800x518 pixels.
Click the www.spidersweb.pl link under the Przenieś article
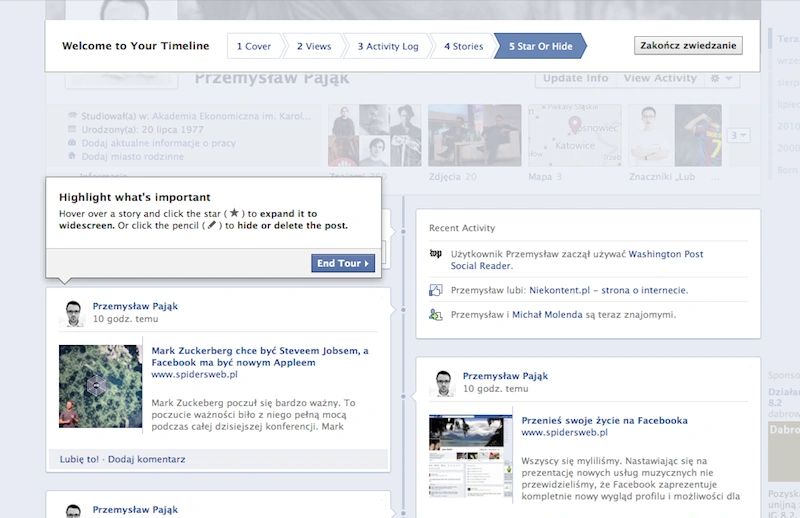tap(564, 432)
